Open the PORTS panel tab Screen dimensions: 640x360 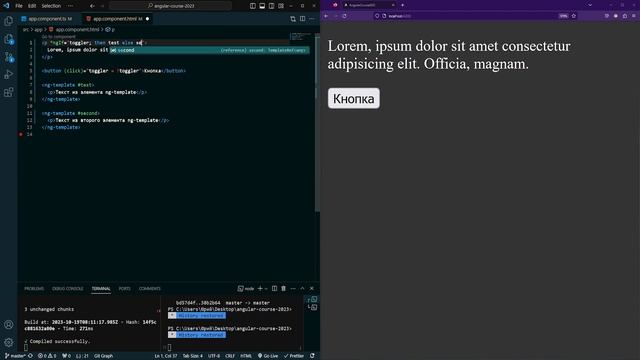[124, 289]
